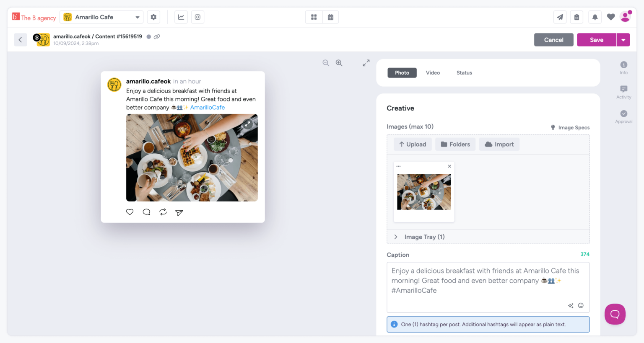Open Save options dropdown arrow
Screen dimensions: 644x343
click(x=623, y=40)
